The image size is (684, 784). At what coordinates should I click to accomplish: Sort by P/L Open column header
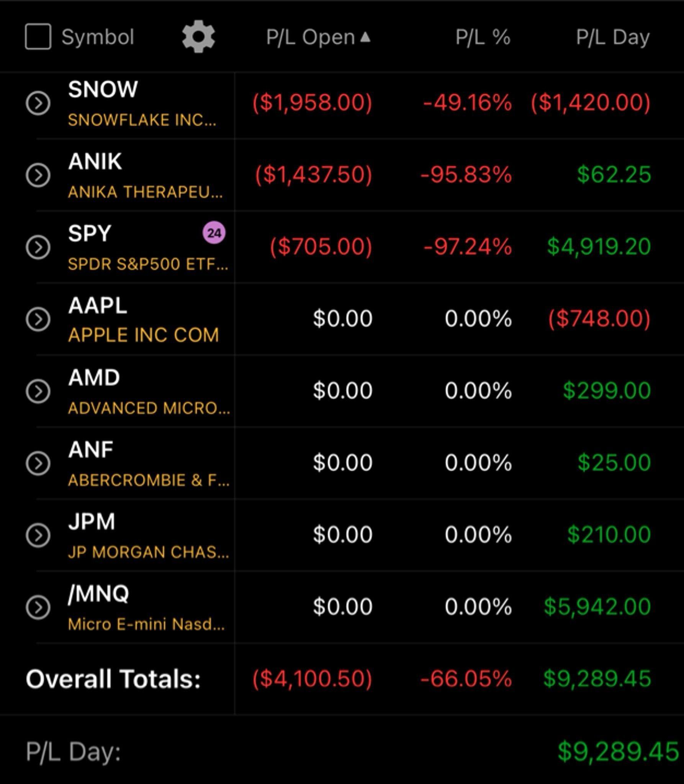tap(311, 38)
